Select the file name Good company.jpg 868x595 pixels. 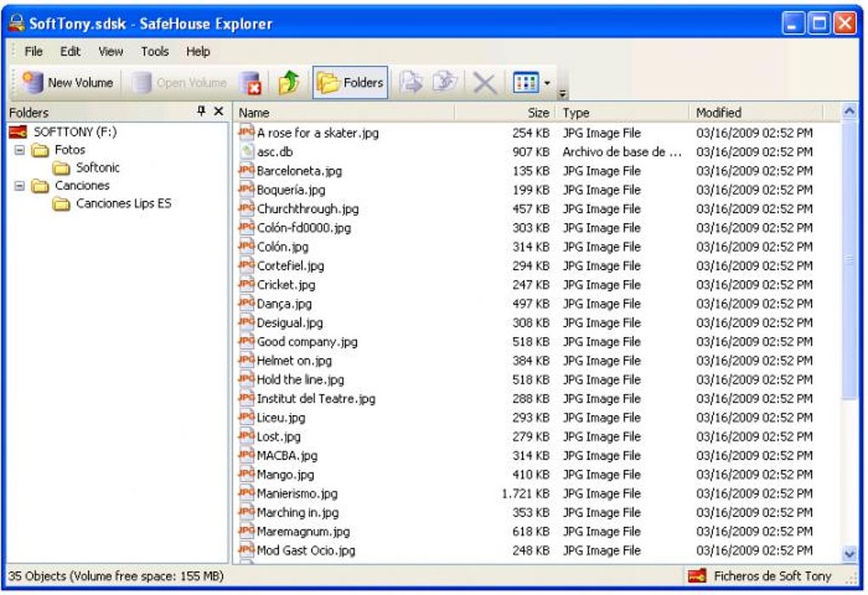pos(307,341)
